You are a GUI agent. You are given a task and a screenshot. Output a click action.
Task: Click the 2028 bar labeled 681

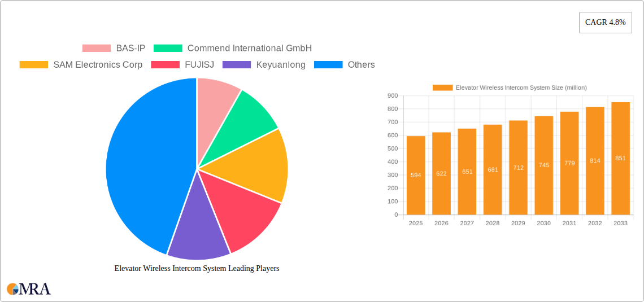pyautogui.click(x=493, y=169)
